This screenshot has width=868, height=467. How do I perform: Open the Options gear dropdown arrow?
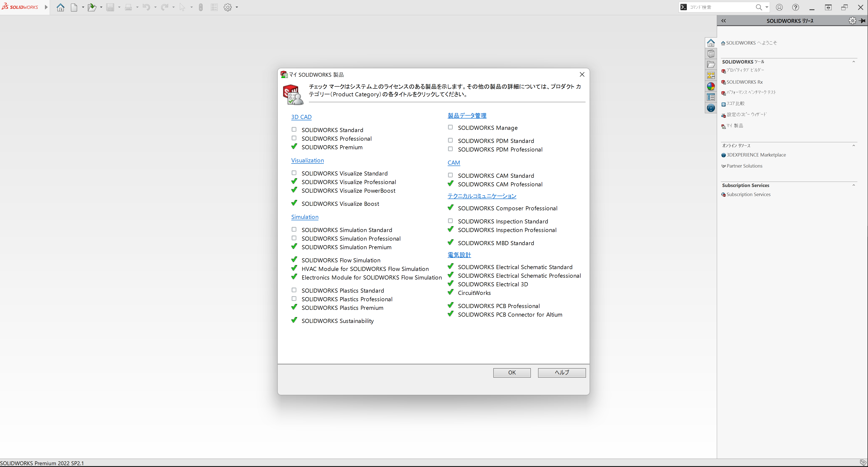tap(237, 7)
